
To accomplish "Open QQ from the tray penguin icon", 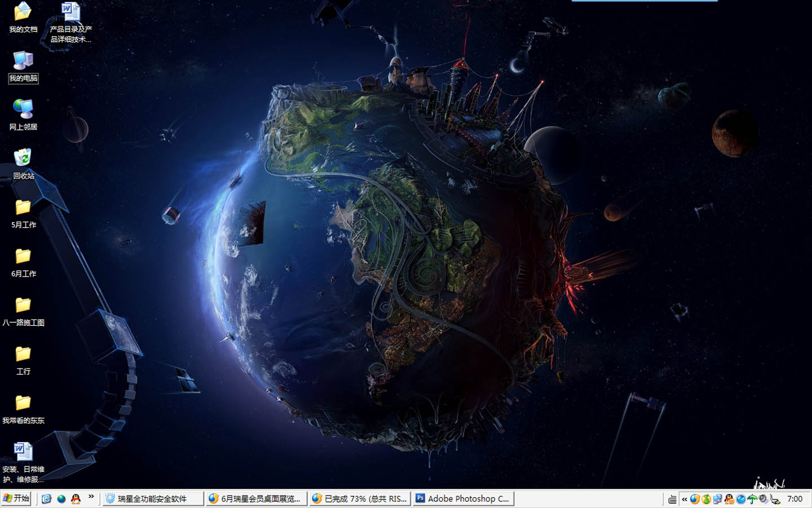I will click(729, 499).
